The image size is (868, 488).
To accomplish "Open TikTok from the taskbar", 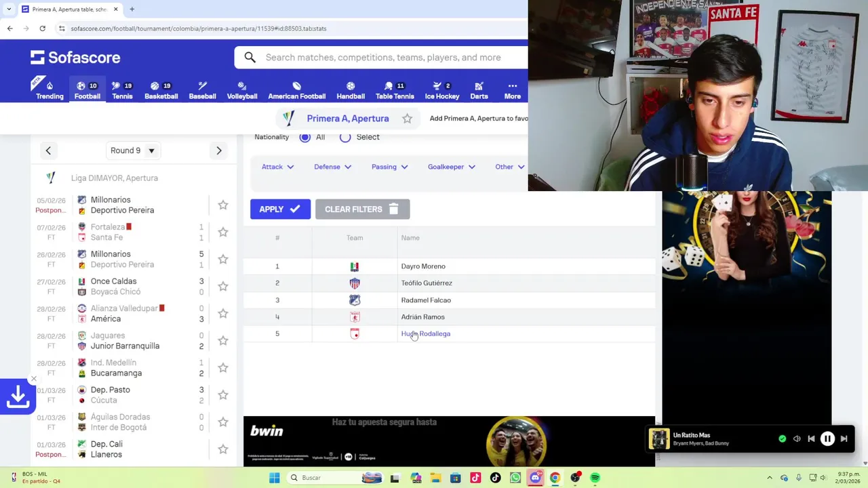I will (495, 478).
